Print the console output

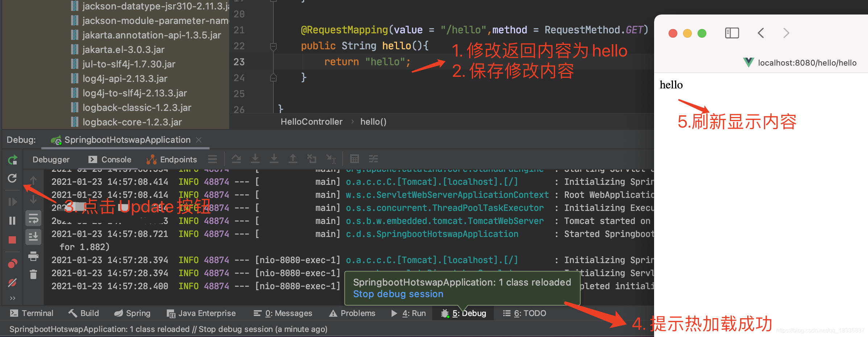(x=33, y=256)
